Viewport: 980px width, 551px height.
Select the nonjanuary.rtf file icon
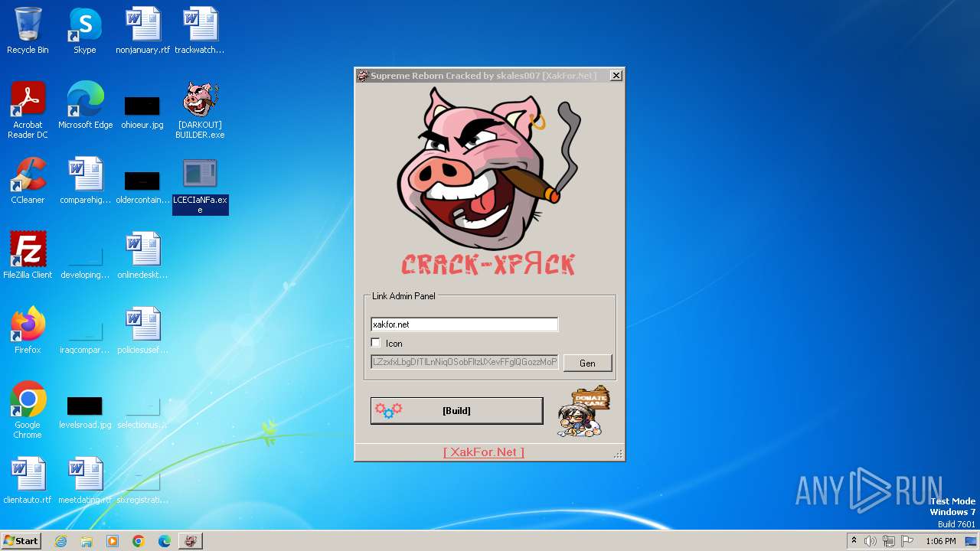coord(142,31)
